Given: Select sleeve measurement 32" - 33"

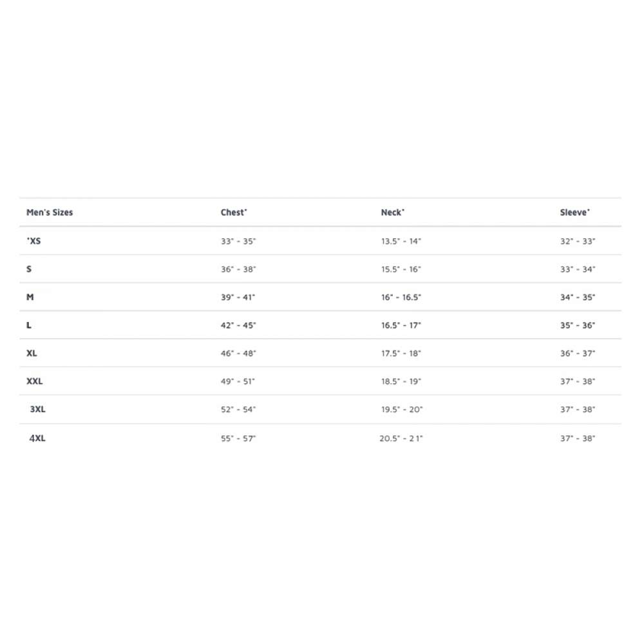Looking at the screenshot, I should coord(578,241).
